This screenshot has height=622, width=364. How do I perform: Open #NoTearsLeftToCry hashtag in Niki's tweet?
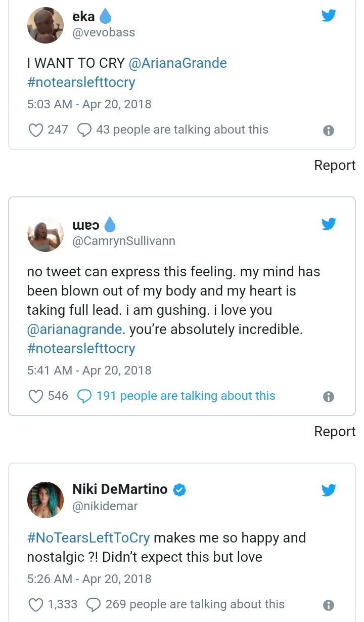pyautogui.click(x=88, y=537)
